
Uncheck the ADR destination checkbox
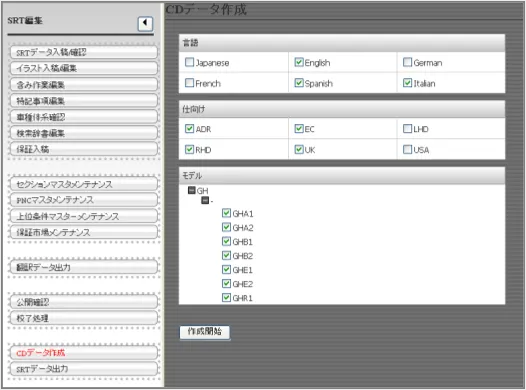pyautogui.click(x=190, y=129)
